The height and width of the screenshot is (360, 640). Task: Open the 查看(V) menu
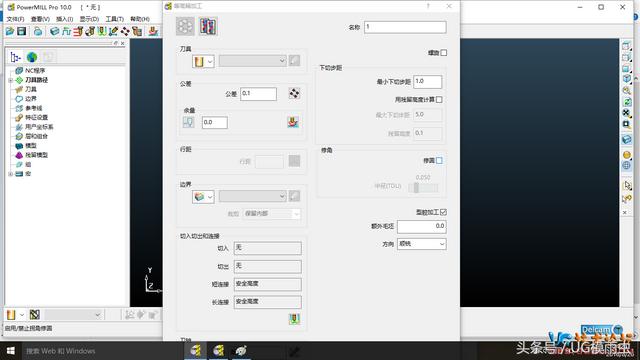click(x=40, y=19)
